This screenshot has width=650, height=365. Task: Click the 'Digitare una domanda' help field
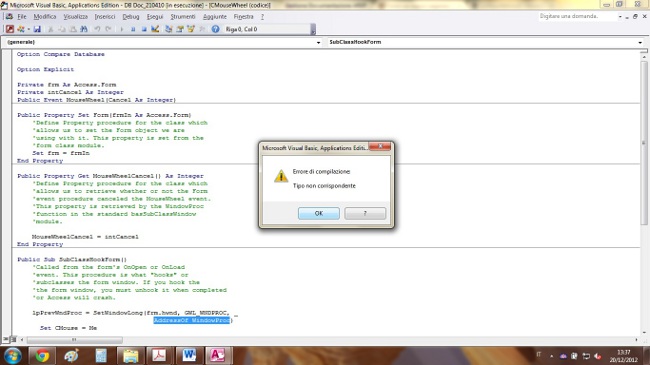click(577, 16)
